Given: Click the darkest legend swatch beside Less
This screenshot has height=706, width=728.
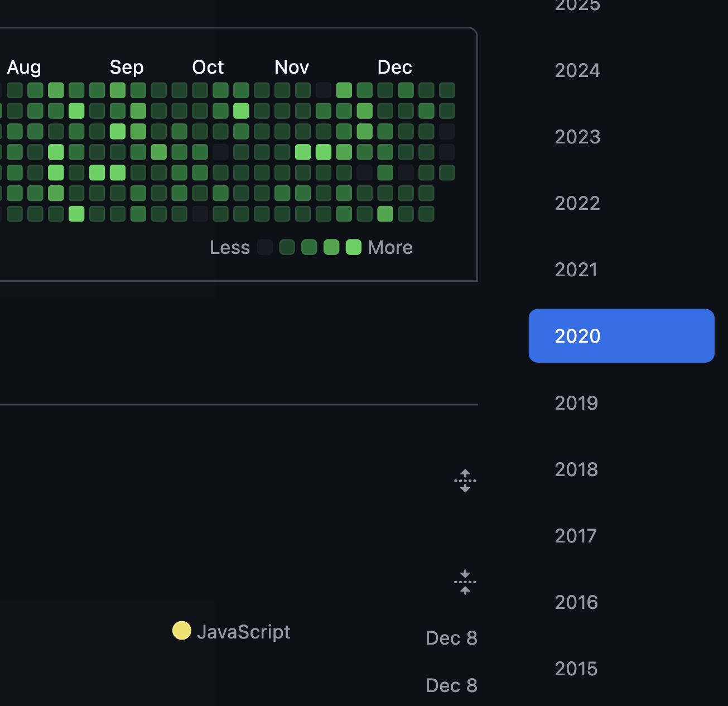Looking at the screenshot, I should (265, 247).
